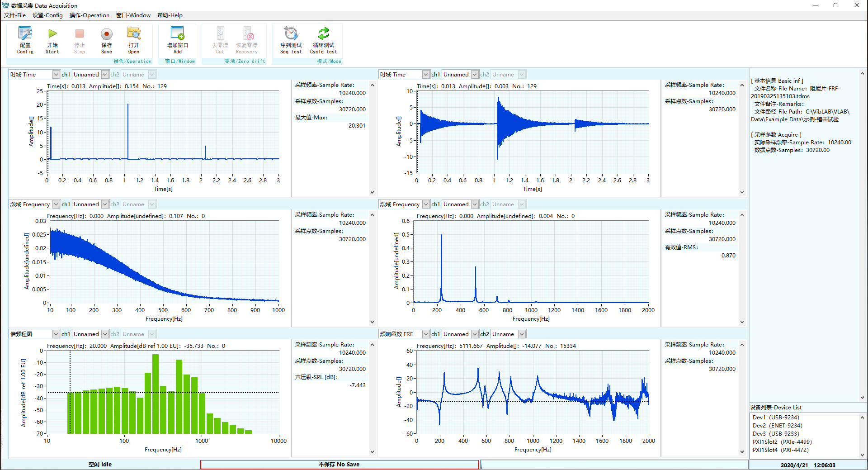The width and height of the screenshot is (868, 470).
Task: Open the 帮助-Help menu
Action: [170, 15]
